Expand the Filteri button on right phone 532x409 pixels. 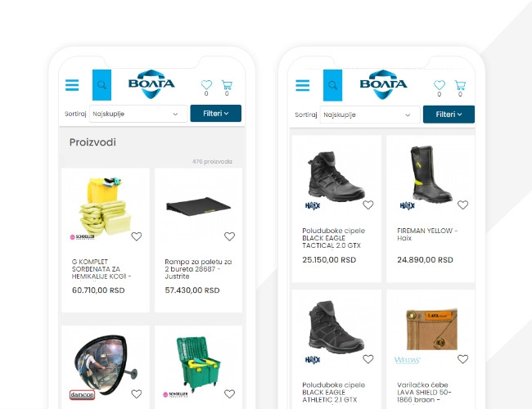(449, 115)
